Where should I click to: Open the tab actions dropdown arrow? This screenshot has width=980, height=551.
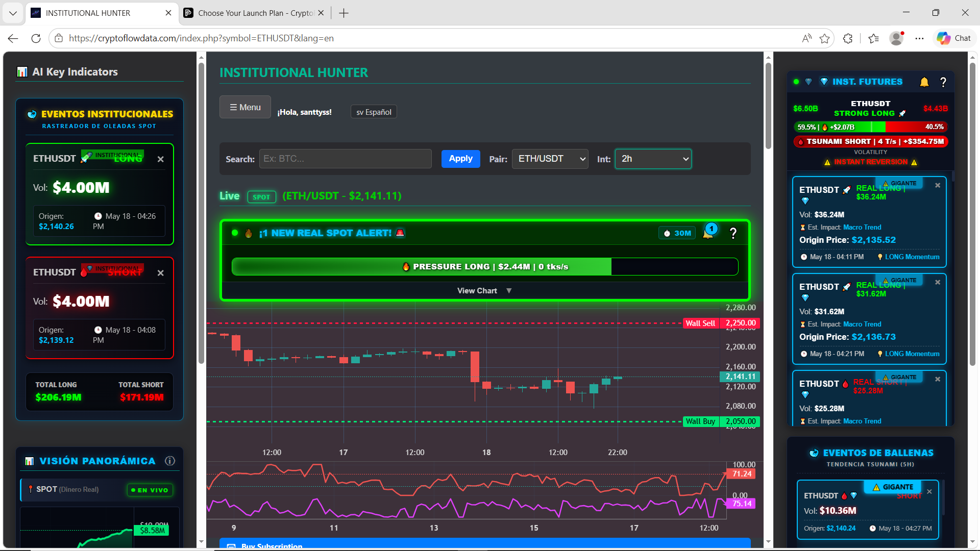pyautogui.click(x=13, y=13)
